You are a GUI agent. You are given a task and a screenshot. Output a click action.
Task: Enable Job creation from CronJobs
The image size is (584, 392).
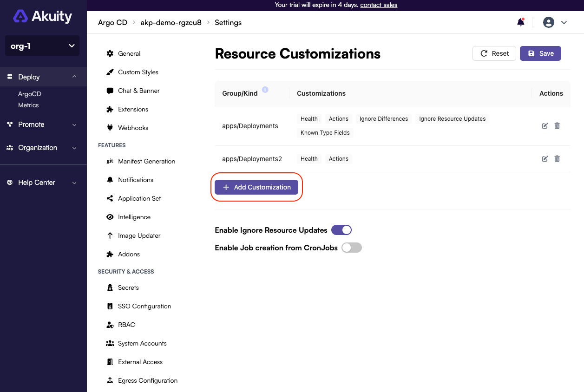pos(352,248)
